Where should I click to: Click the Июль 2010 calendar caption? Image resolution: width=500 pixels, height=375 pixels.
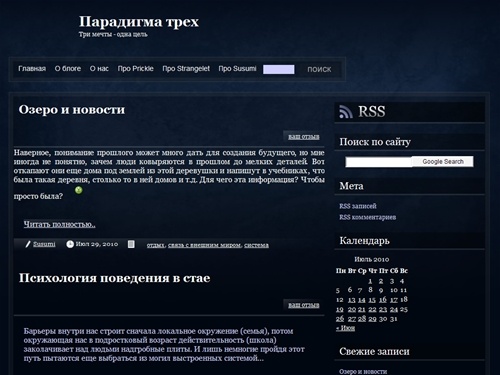point(372,259)
